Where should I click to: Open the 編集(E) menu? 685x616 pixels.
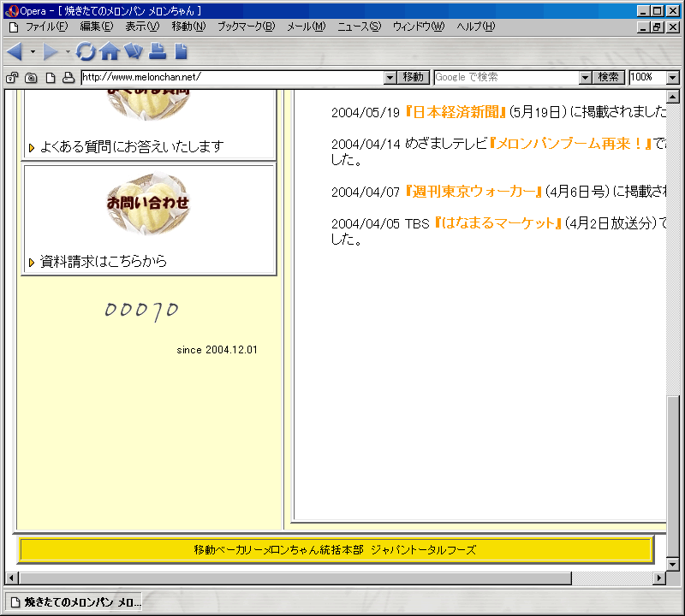pos(97,27)
